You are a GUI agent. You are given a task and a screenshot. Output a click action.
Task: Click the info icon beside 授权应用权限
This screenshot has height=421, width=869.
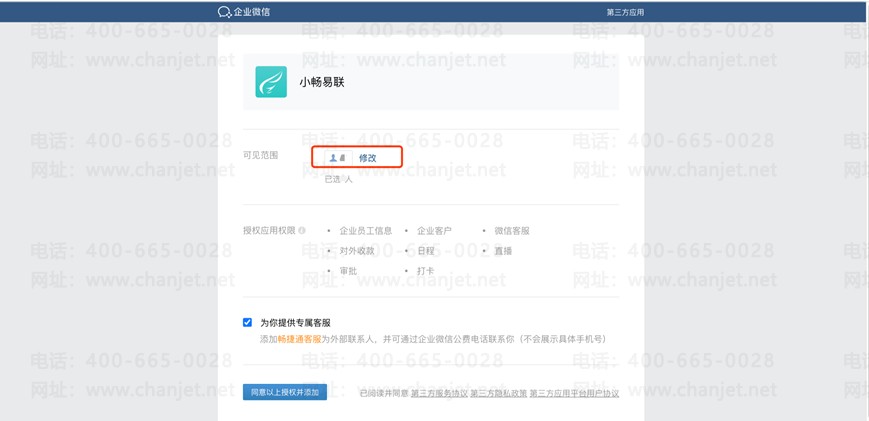[301, 230]
